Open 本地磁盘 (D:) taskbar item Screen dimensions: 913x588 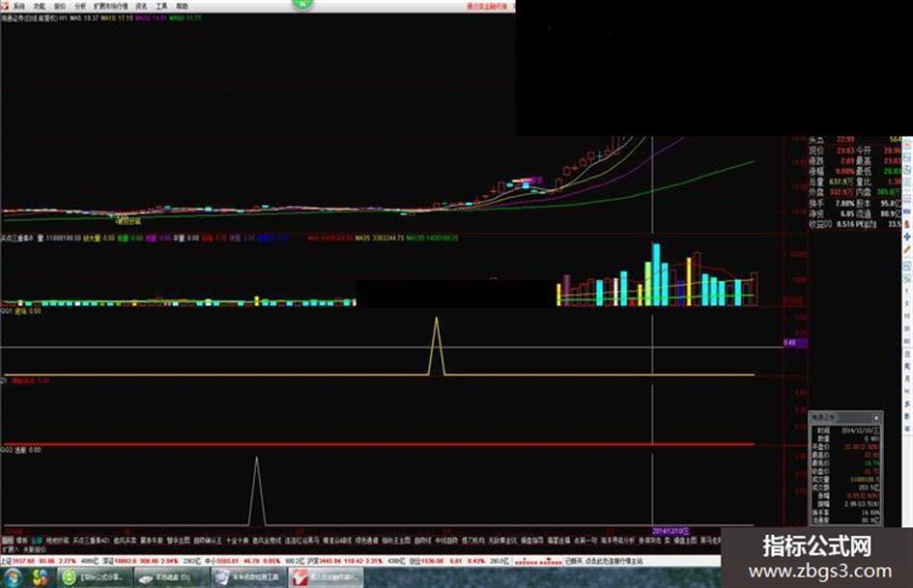[x=171, y=577]
